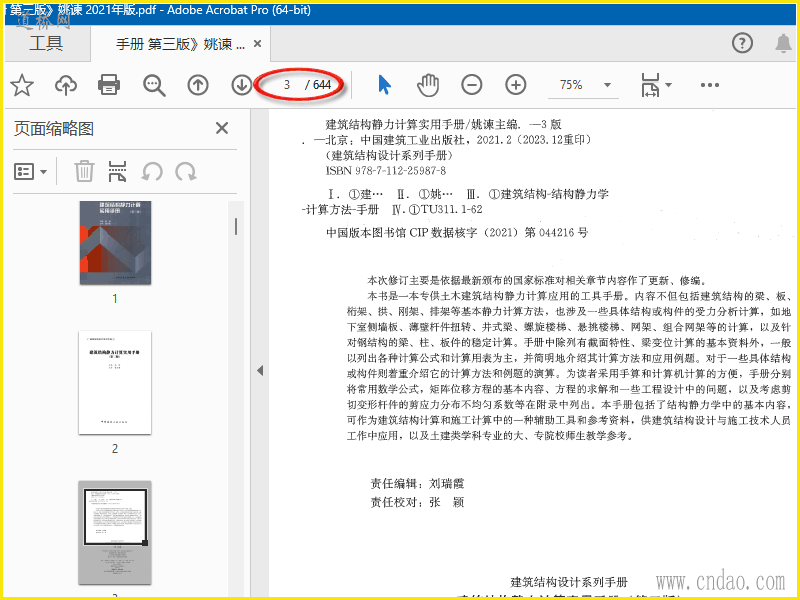This screenshot has width=800, height=600.
Task: Select page 1 cover thumbnail
Action: (115, 242)
